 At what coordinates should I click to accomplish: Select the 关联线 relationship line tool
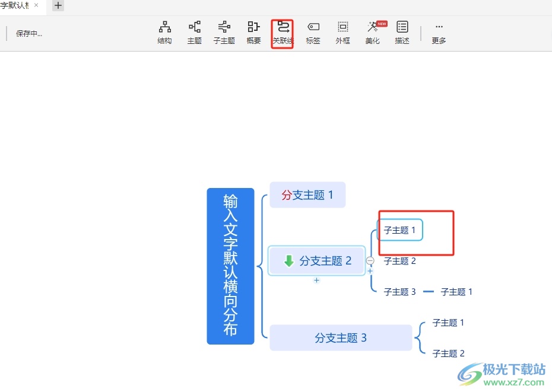pos(283,33)
